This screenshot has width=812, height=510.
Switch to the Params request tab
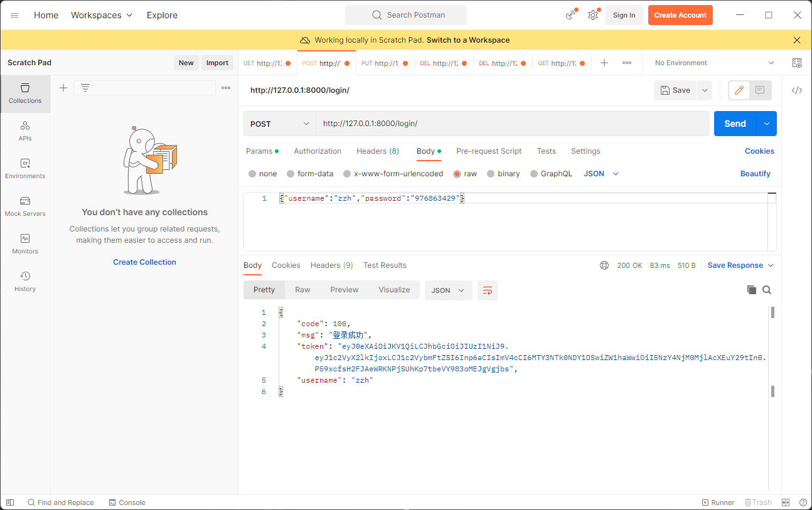pos(262,151)
